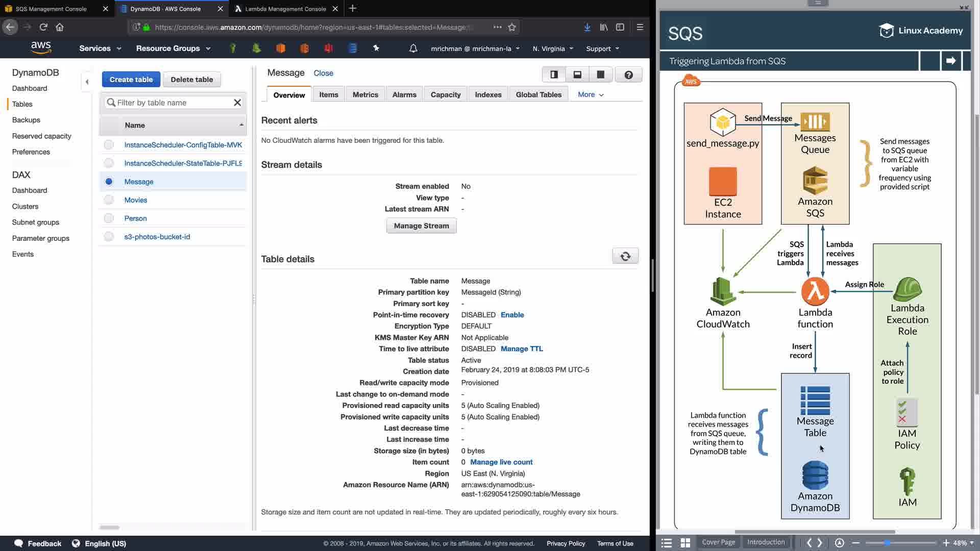This screenshot has width=980, height=551.
Task: Clear the table name filter X
Action: coord(237,103)
